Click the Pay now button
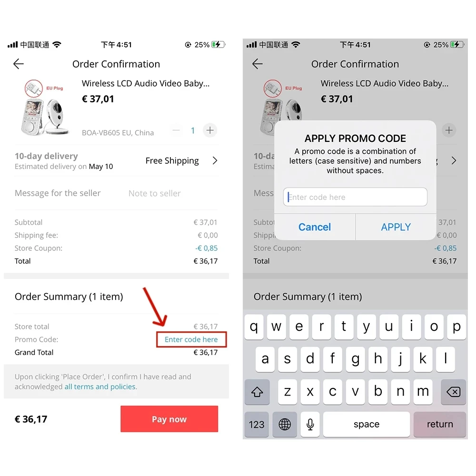This screenshot has width=476, height=476. [169, 419]
